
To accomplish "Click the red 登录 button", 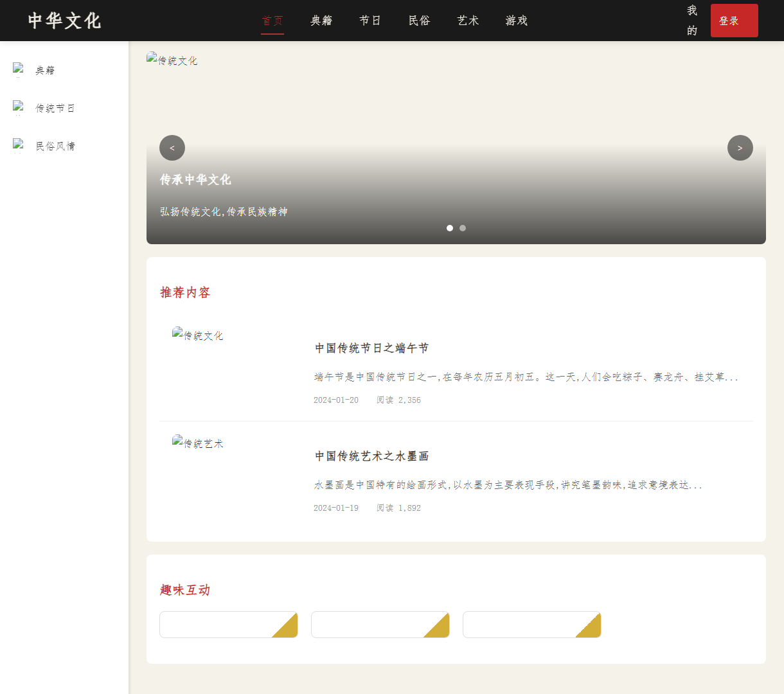I will pyautogui.click(x=734, y=20).
